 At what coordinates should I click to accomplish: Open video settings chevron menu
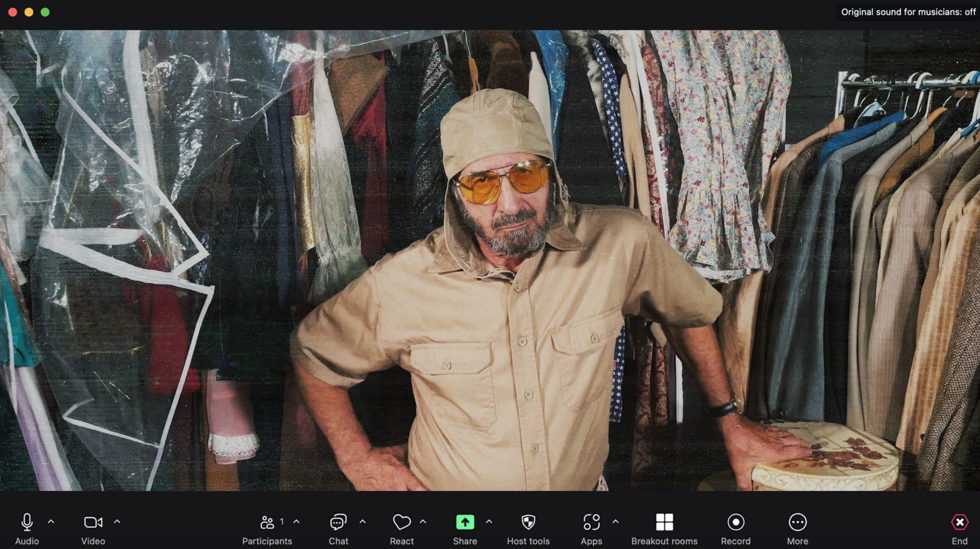point(117,522)
